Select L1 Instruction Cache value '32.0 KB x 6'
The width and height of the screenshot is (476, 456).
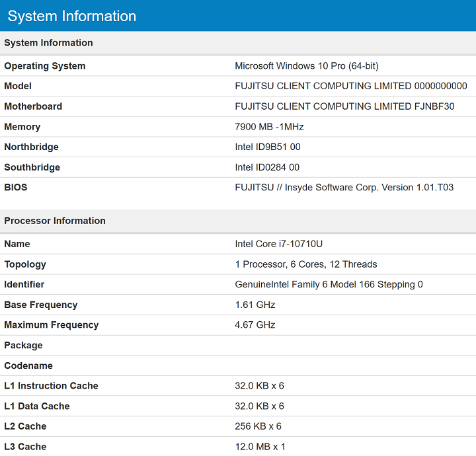point(260,386)
